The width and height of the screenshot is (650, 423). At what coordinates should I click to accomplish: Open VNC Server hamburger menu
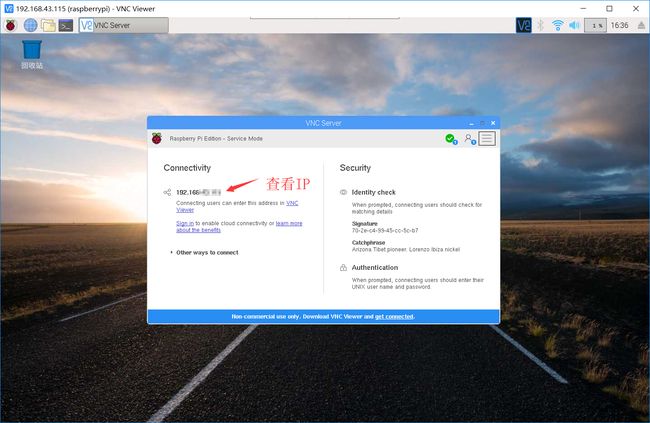point(487,139)
